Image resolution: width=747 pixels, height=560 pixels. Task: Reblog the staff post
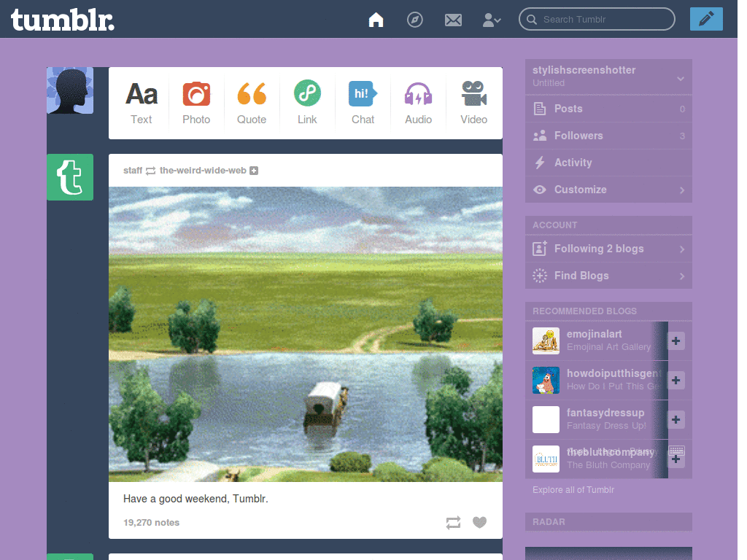click(453, 522)
